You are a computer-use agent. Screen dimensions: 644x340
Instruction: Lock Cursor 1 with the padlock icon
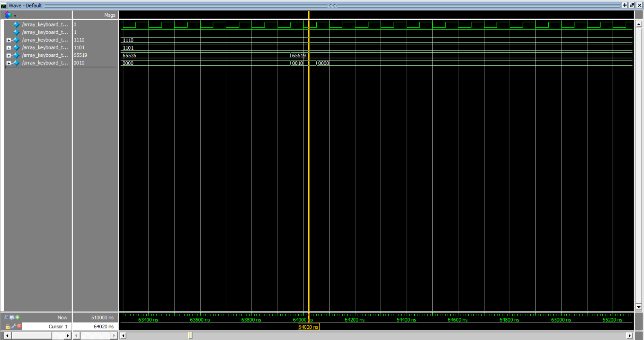pyautogui.click(x=8, y=326)
